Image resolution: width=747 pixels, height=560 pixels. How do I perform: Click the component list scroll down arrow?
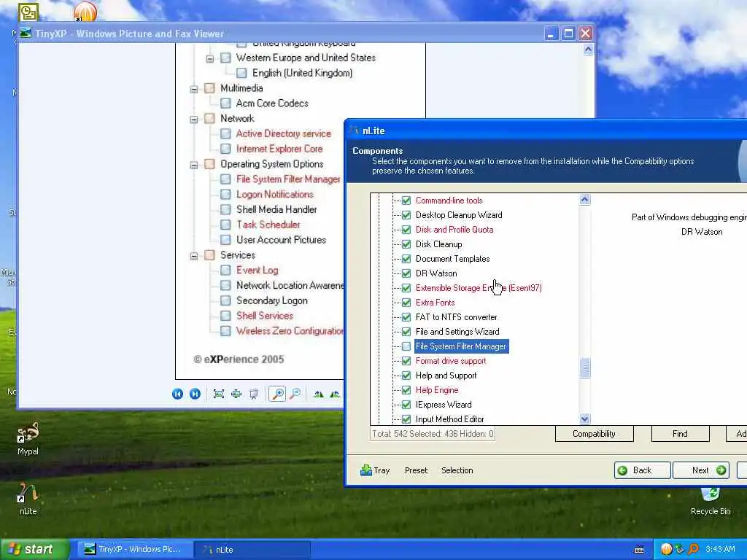[584, 419]
